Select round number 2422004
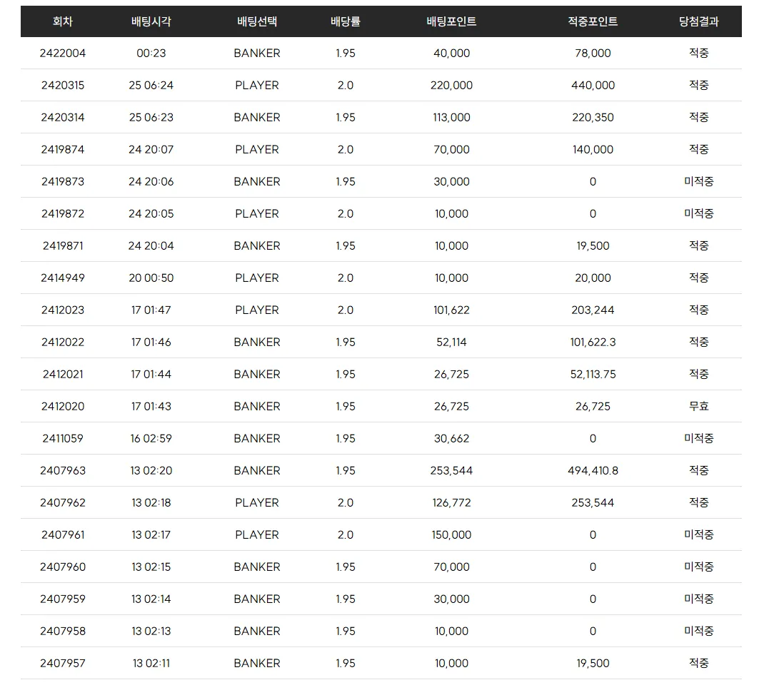779x700 pixels. click(x=63, y=53)
